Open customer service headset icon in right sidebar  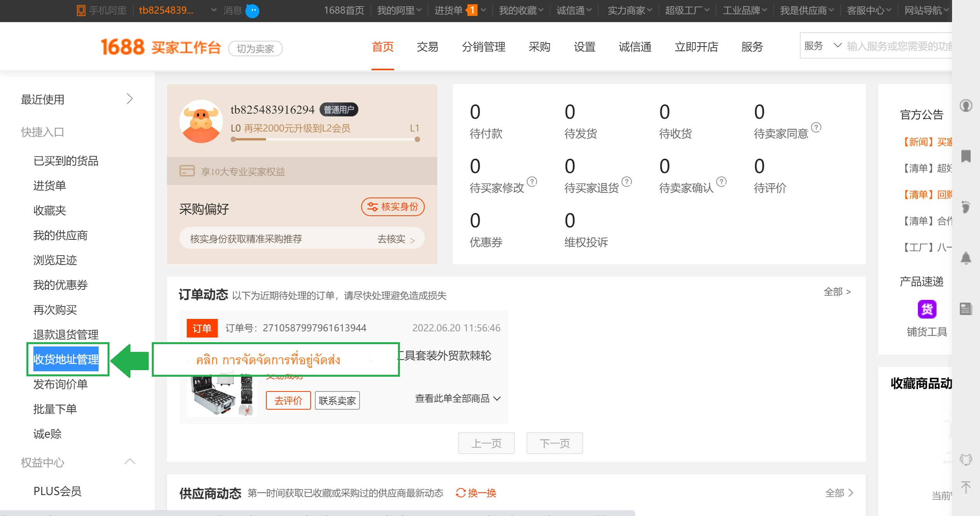(966, 106)
